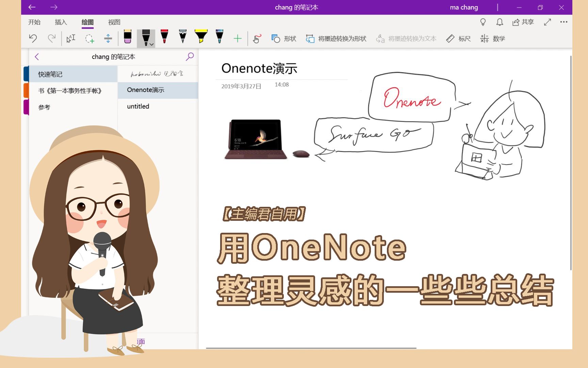Select the gray pencil tool
Screen dimensions: 588x368
pyautogui.click(x=183, y=36)
